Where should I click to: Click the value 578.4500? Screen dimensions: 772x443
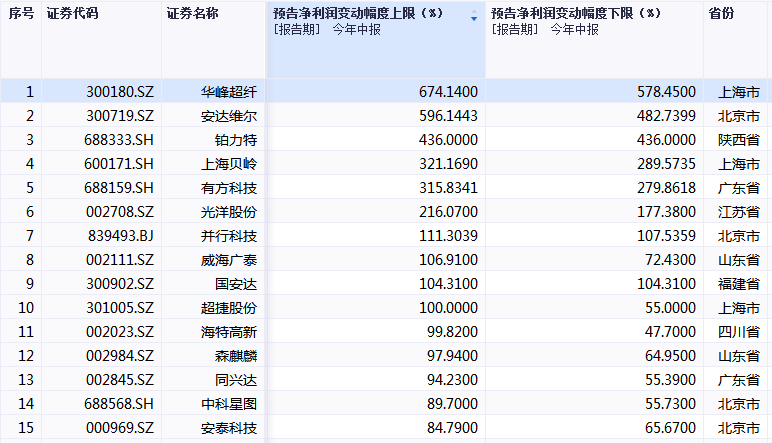click(x=666, y=92)
